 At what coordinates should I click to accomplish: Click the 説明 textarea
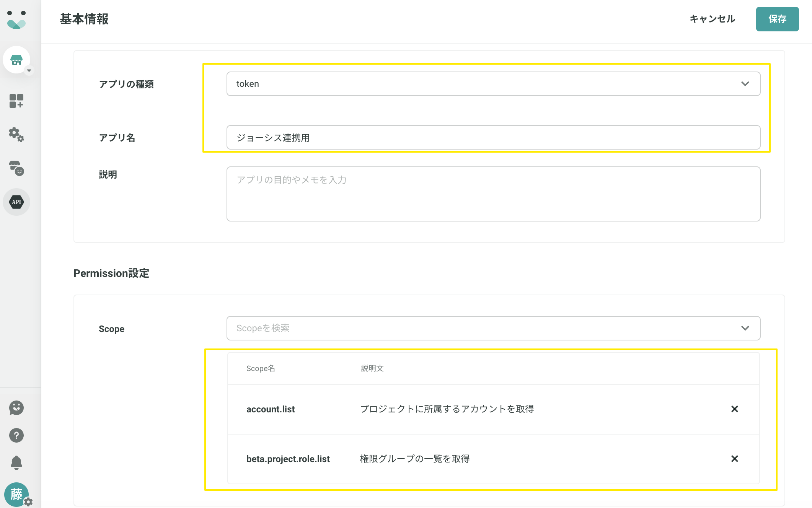(493, 194)
